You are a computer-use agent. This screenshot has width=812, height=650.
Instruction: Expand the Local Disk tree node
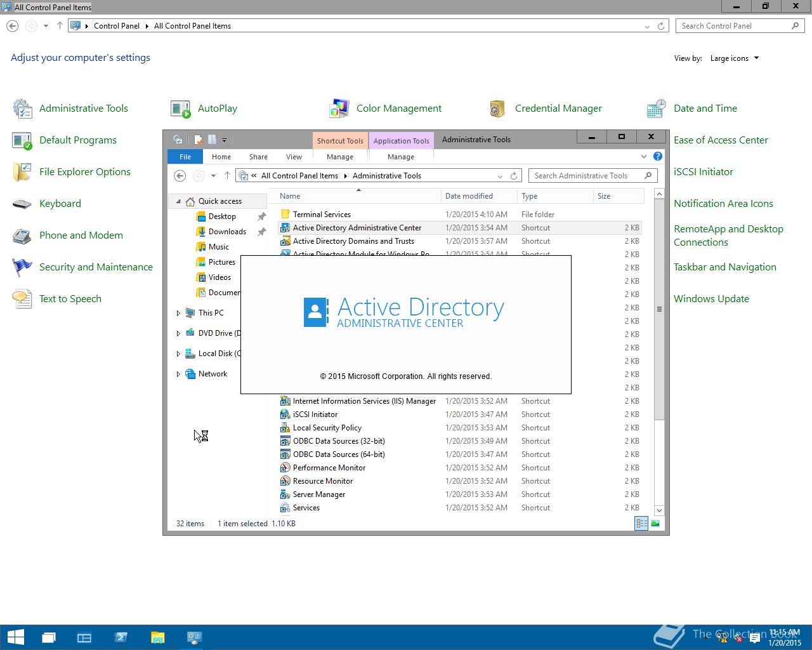(x=178, y=354)
